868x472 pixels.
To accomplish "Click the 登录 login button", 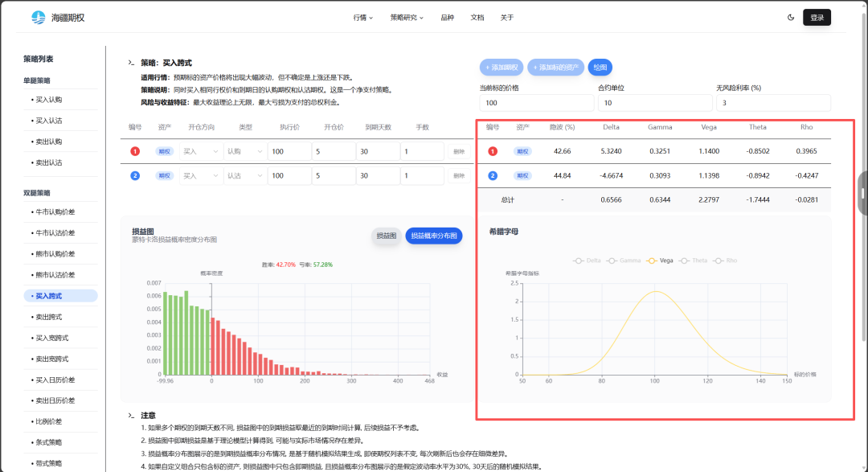I will (817, 17).
